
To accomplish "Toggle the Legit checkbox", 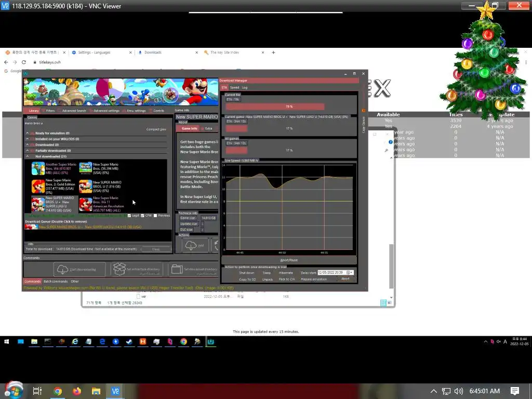I will click(x=129, y=216).
